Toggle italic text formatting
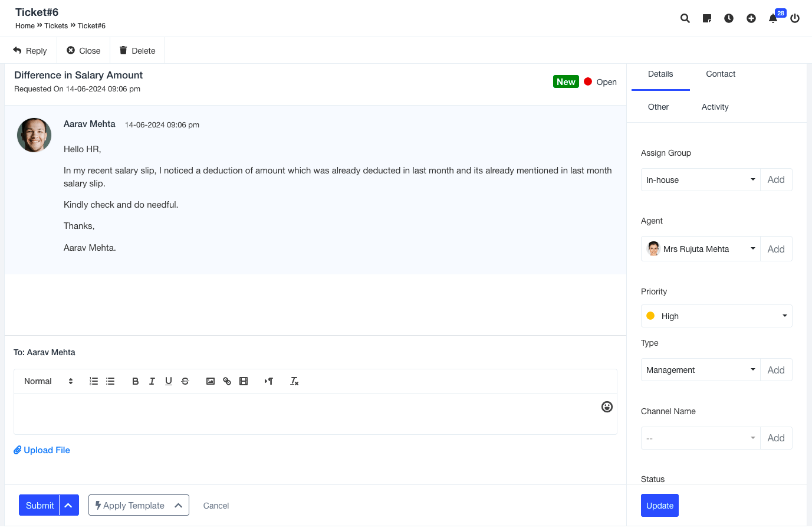The height and width of the screenshot is (531, 812). (152, 381)
